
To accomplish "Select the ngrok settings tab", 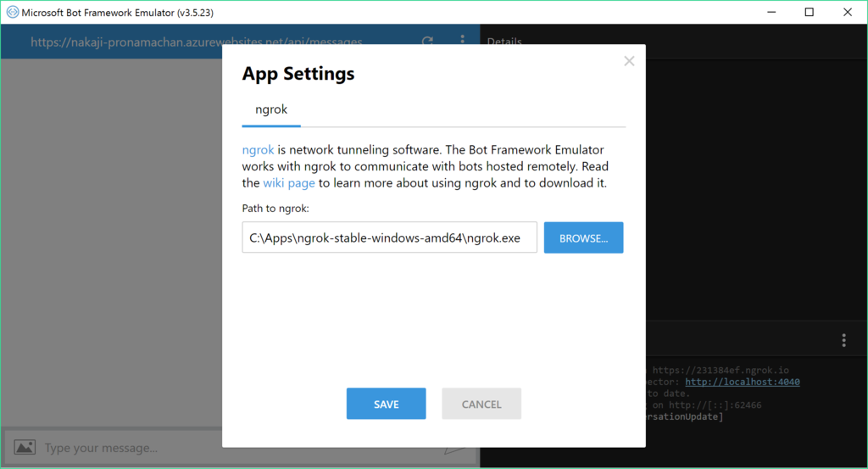I will (271, 109).
